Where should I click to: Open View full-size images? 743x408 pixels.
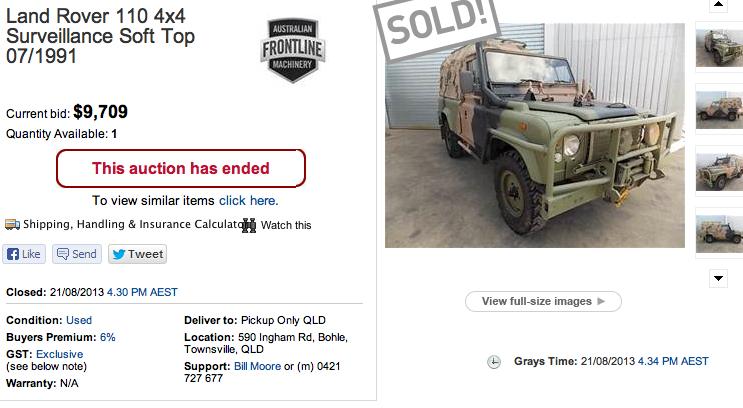coord(543,301)
